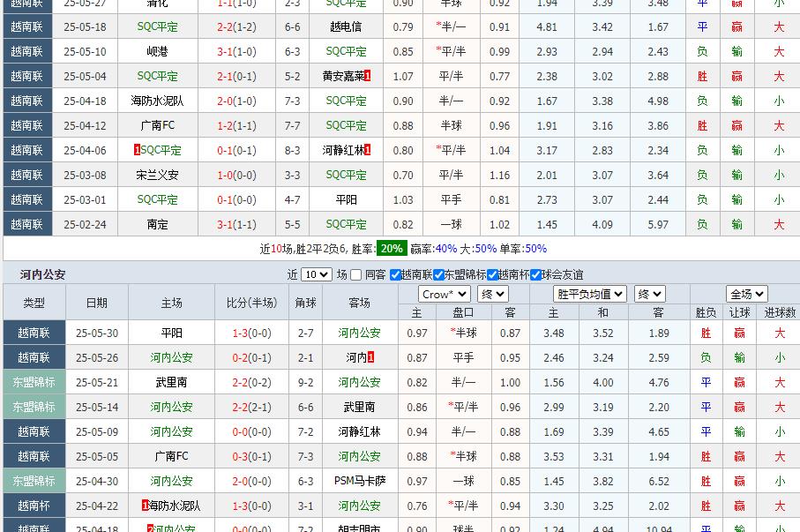Open the Crow* bookmaker dropdown

(x=443, y=294)
